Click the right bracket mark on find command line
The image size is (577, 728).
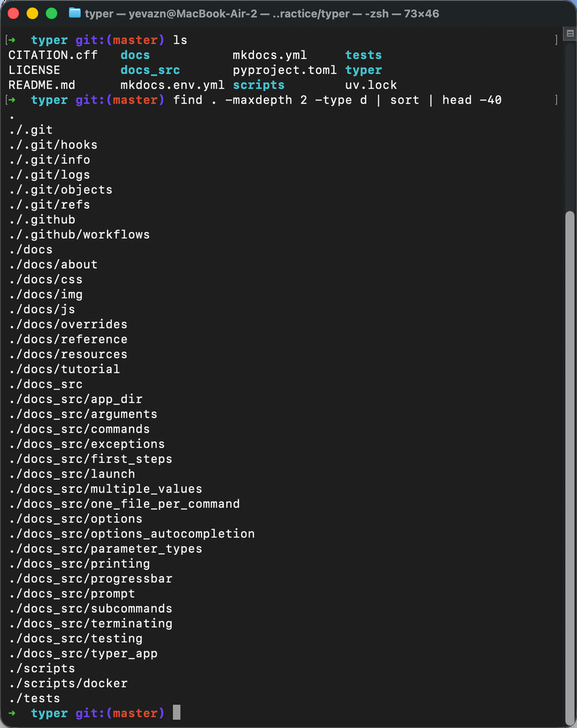556,100
